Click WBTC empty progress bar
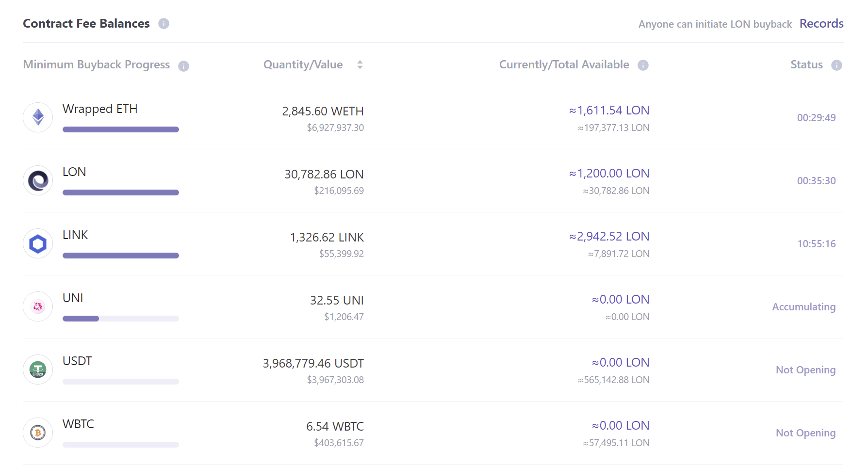Screen dimensions: 868x466 click(121, 445)
